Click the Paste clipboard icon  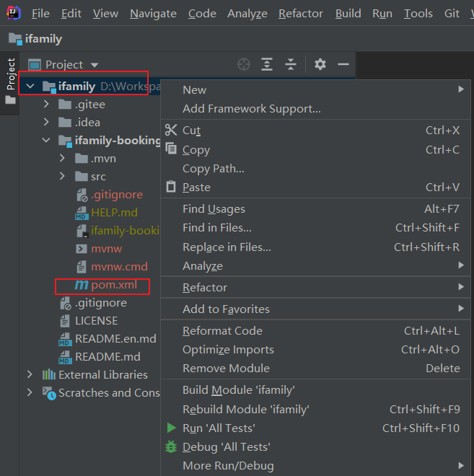[171, 186]
